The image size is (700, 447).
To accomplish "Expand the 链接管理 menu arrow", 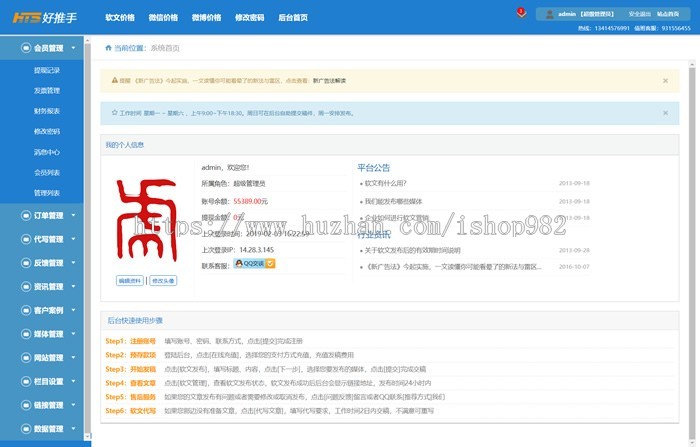I will 73,405.
